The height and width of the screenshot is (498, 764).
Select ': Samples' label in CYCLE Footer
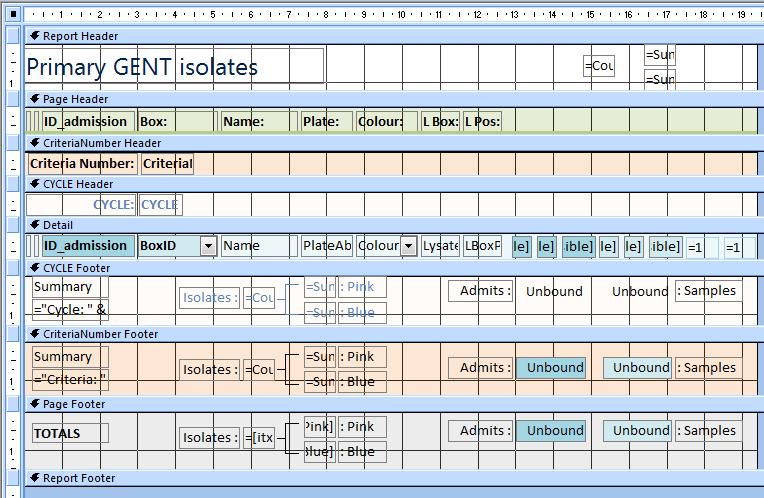pos(709,291)
